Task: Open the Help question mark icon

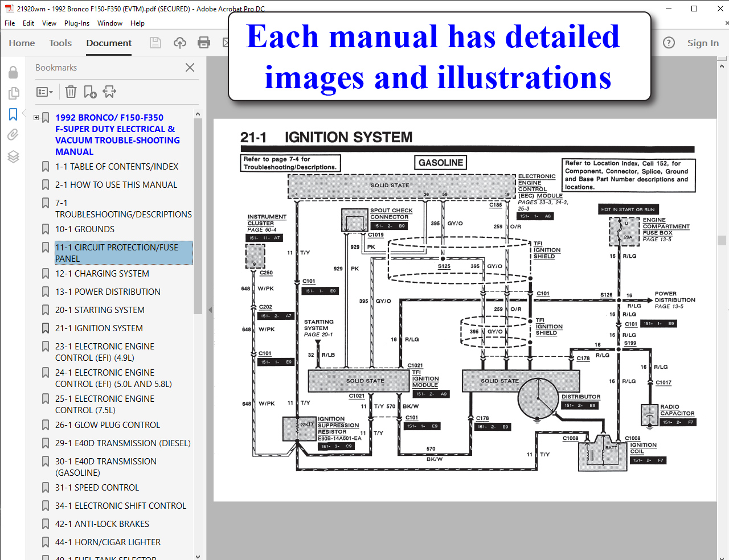Action: 669,43
